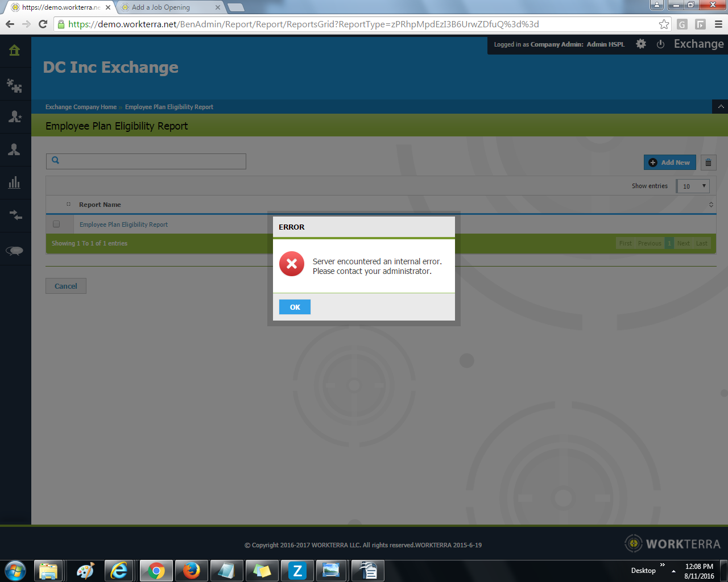Image resolution: width=728 pixels, height=582 pixels.
Task: Click the power logout icon
Action: pyautogui.click(x=660, y=44)
